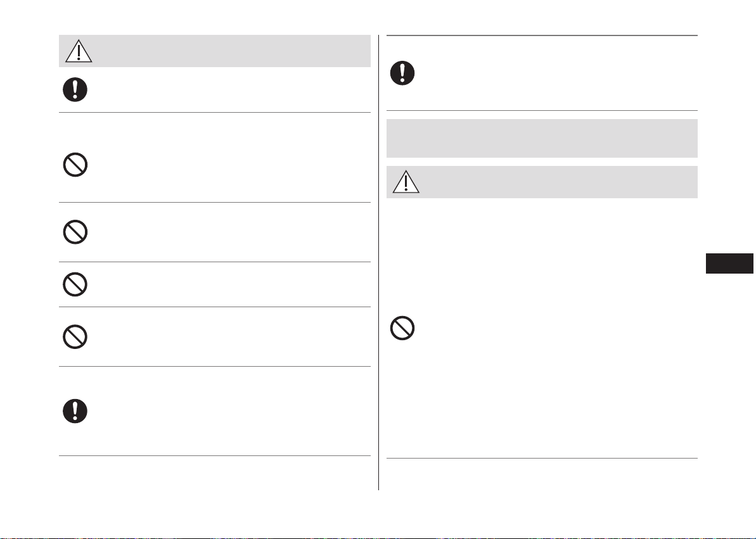Click the exclamation icon at bottom of left column
The height and width of the screenshot is (539, 756).
coord(75,411)
